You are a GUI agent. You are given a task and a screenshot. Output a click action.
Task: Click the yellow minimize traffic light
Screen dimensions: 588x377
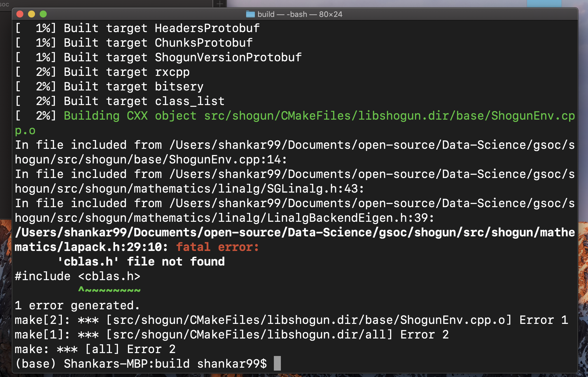[31, 13]
